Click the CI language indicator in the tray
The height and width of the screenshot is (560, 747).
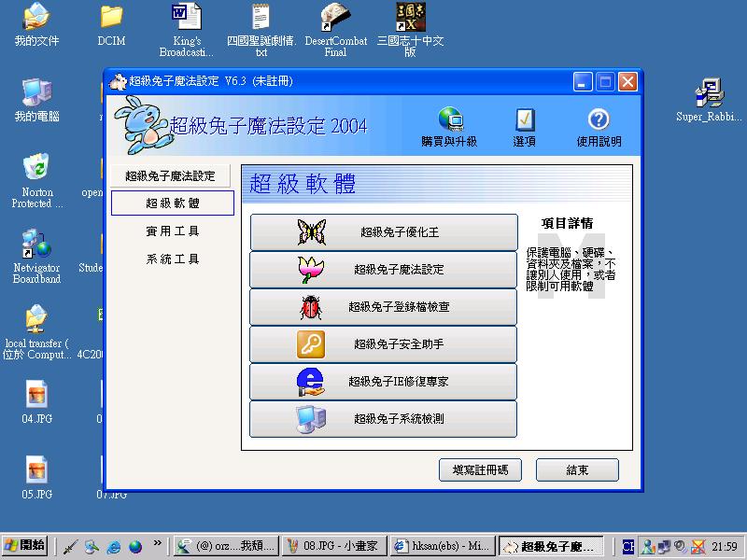[628, 546]
